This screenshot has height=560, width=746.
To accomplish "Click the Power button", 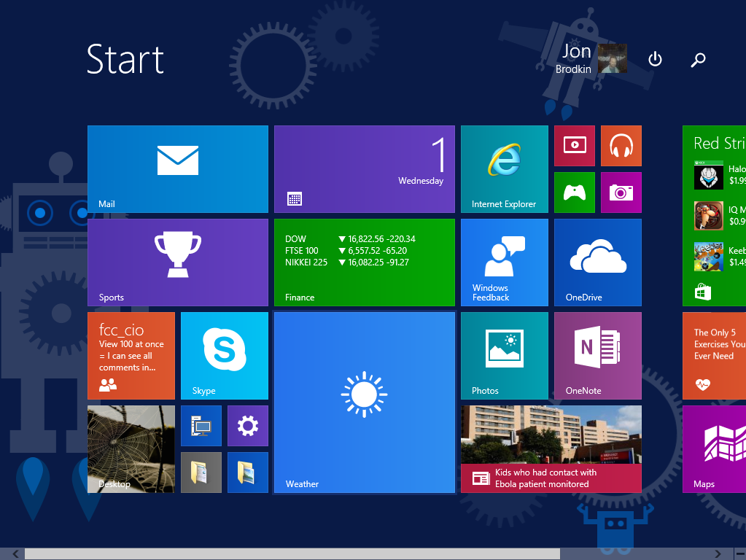I will pos(654,61).
